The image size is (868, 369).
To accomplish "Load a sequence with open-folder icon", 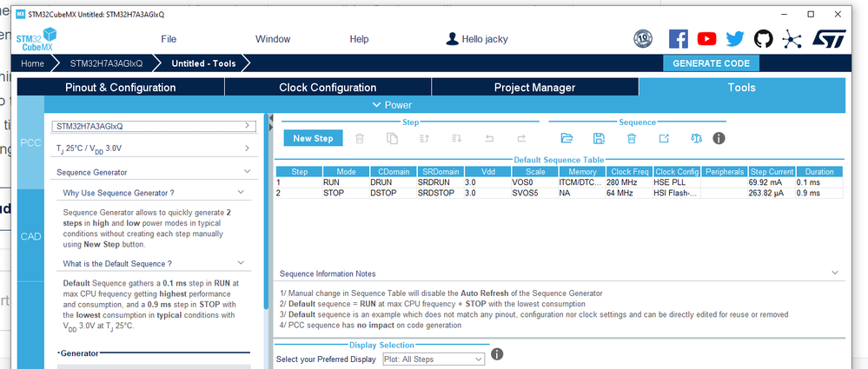I will click(x=567, y=138).
